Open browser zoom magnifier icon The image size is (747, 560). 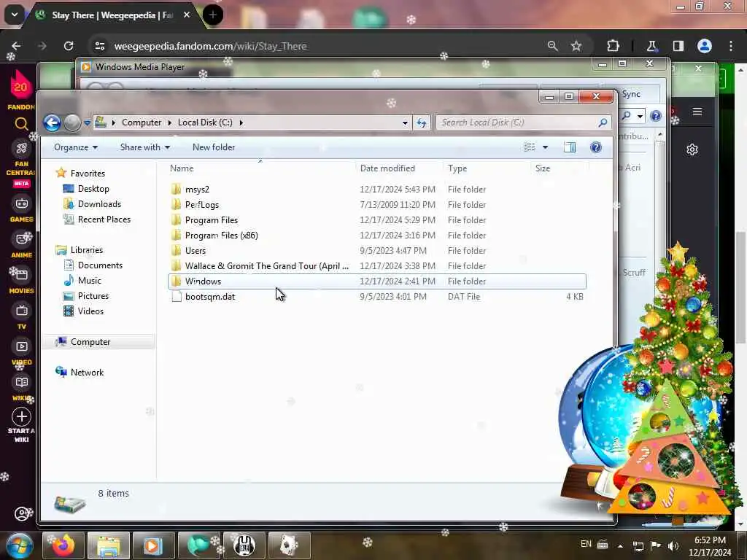click(553, 46)
